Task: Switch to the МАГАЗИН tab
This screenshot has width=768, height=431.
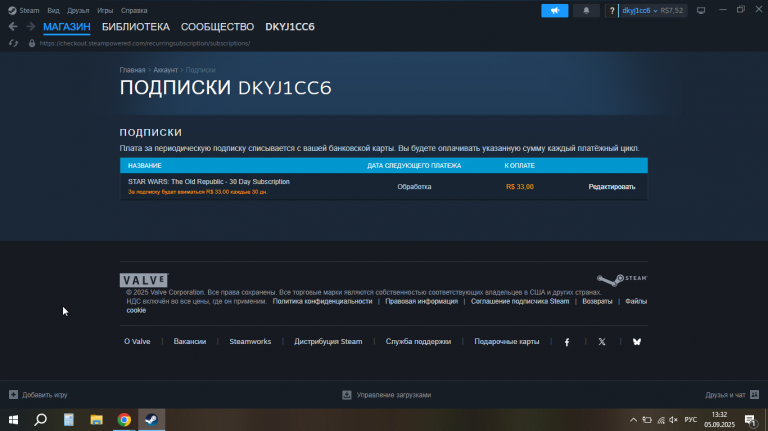Action: pos(67,27)
